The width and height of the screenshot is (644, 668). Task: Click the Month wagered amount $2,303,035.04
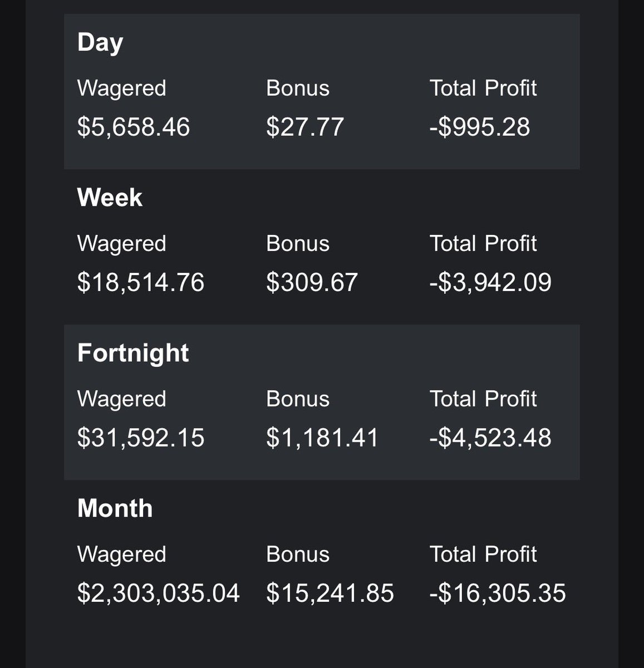[159, 593]
